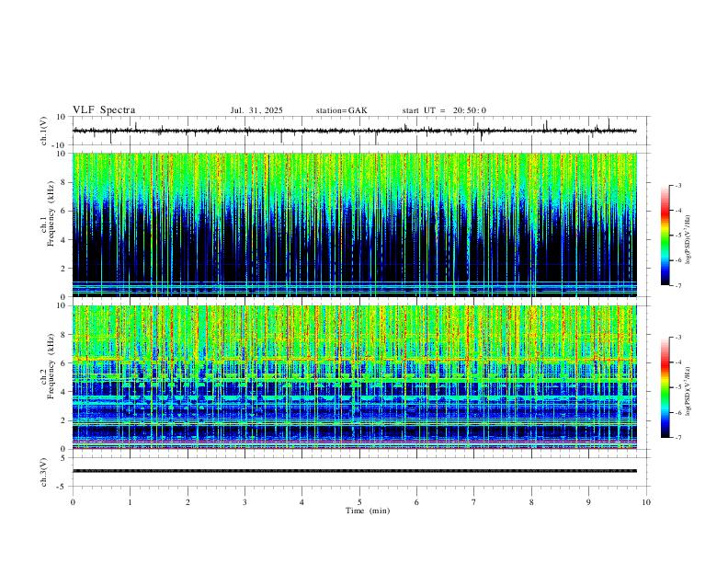Click the upper color bar's log(PSD) unit label
The height and width of the screenshot is (563, 728).
[x=688, y=240]
